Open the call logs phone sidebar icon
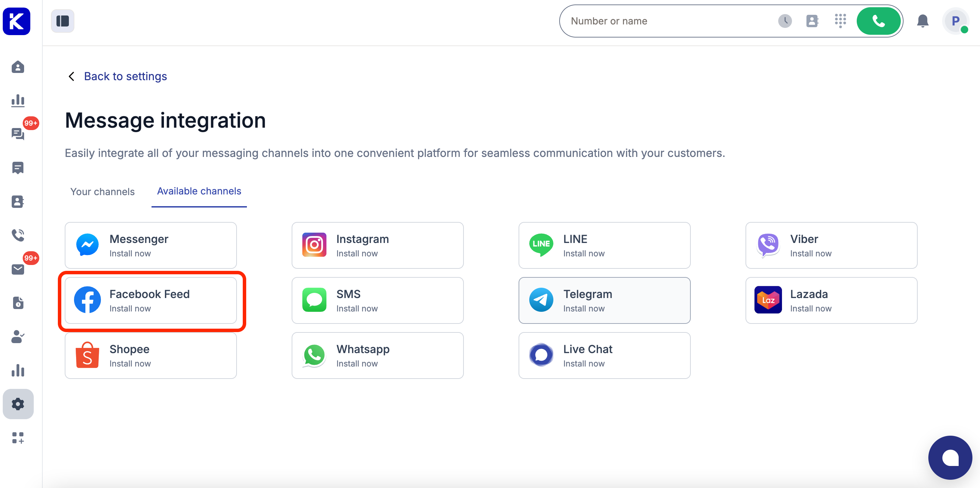Image resolution: width=980 pixels, height=488 pixels. [18, 235]
